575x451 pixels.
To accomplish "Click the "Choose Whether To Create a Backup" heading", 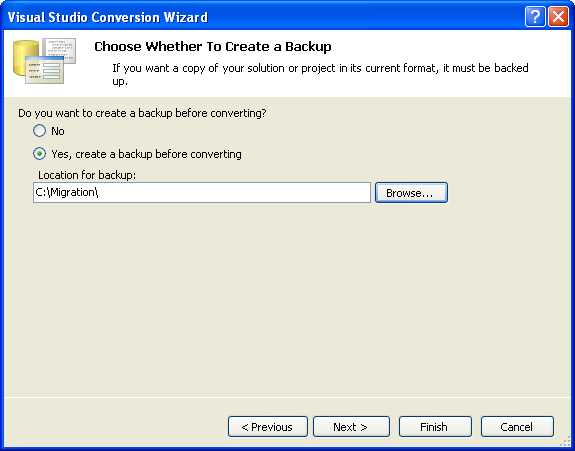I will tap(213, 47).
